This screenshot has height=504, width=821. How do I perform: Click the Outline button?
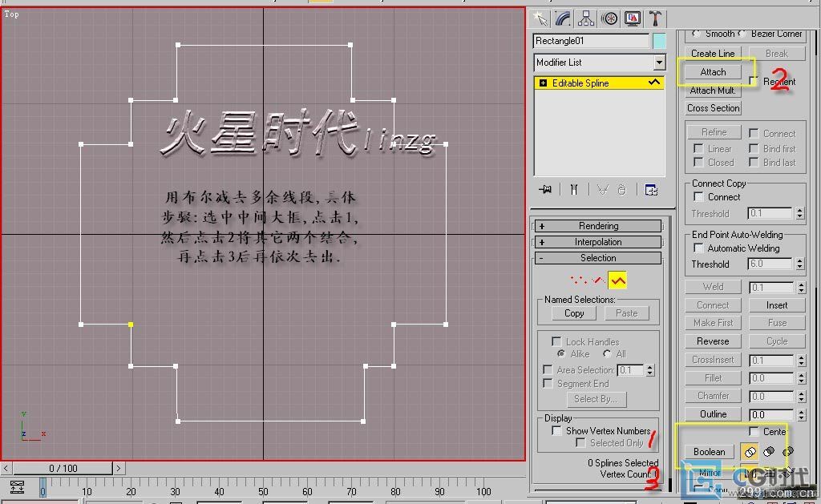click(713, 414)
